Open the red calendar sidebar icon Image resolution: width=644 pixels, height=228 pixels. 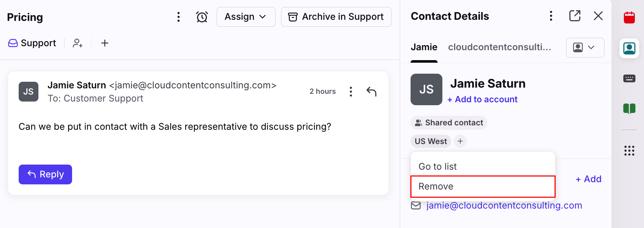(629, 17)
